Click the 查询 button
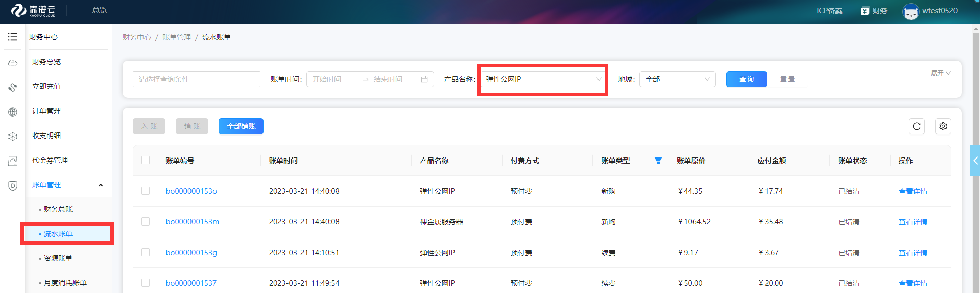The image size is (980, 293). pos(747,79)
